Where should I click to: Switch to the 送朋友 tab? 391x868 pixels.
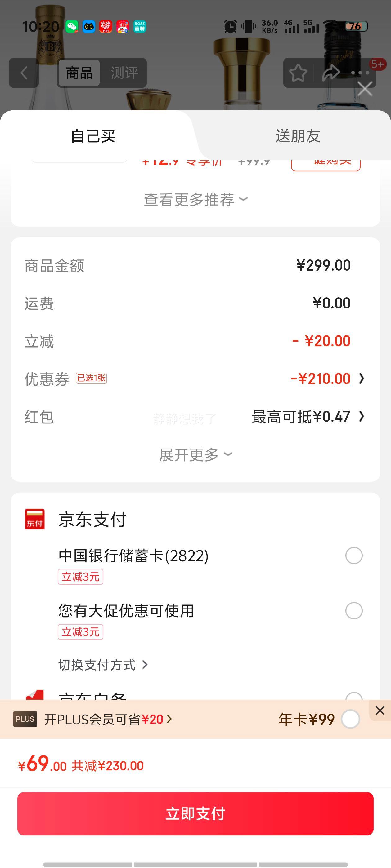(x=298, y=136)
